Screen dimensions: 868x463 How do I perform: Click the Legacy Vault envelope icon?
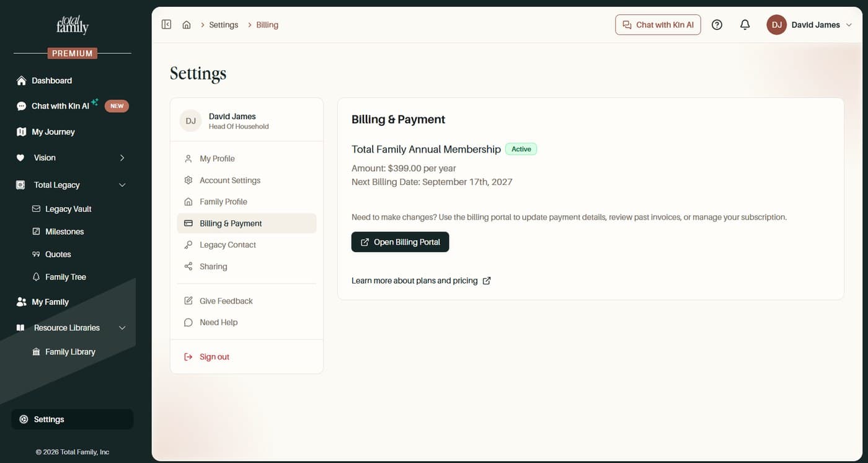[x=36, y=209]
